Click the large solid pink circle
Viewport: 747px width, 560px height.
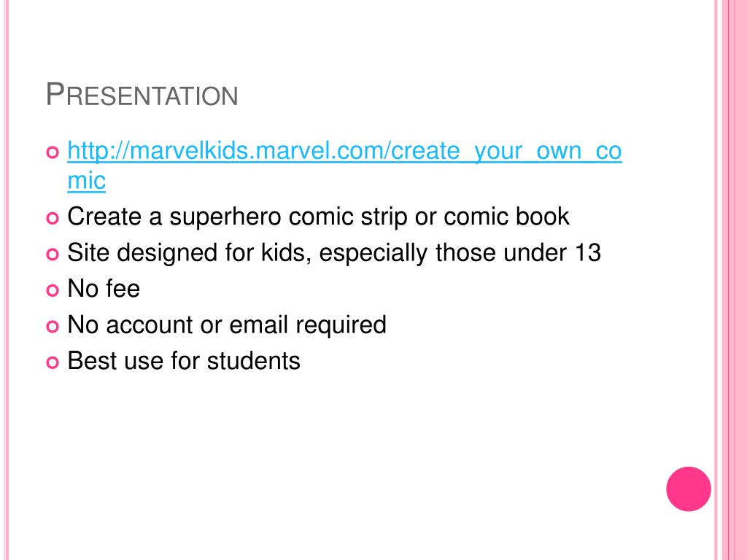click(x=689, y=489)
